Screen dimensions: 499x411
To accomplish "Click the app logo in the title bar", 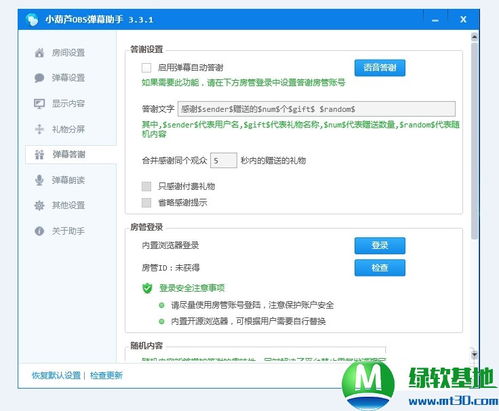I will (x=32, y=20).
